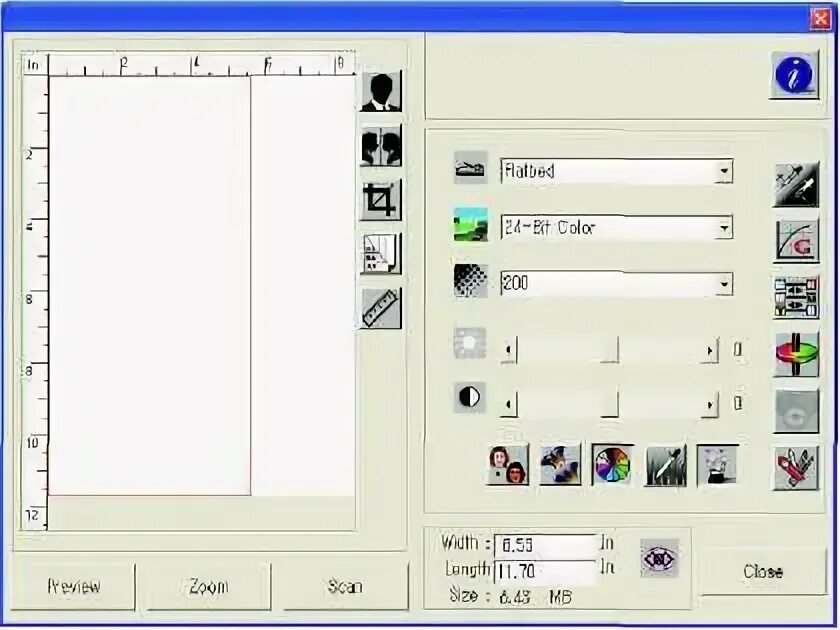Click the contrast slider left arrow
Viewport: 840px width, 630px height.
[x=508, y=404]
